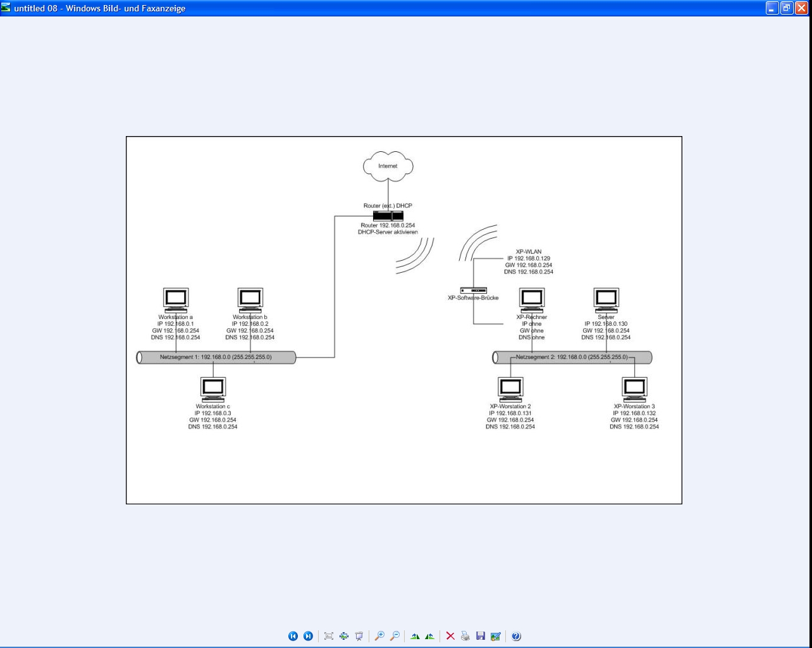
Task: Zoom in with the plus magnifier
Action: [379, 636]
